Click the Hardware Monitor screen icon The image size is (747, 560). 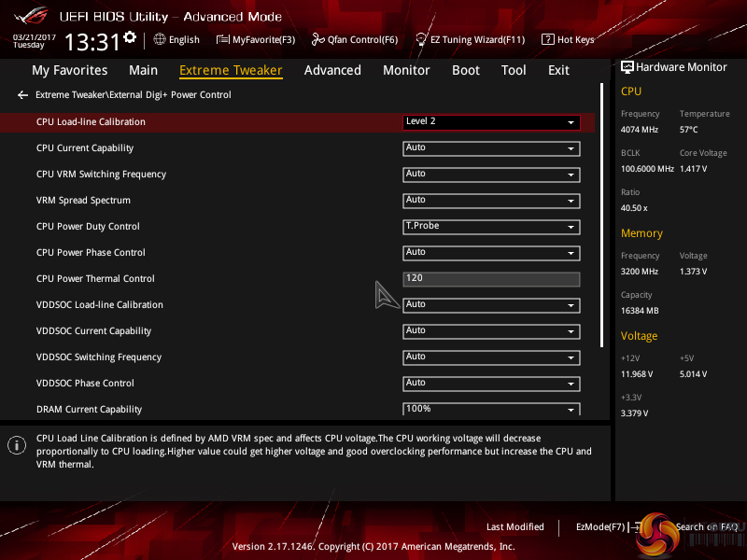627,66
